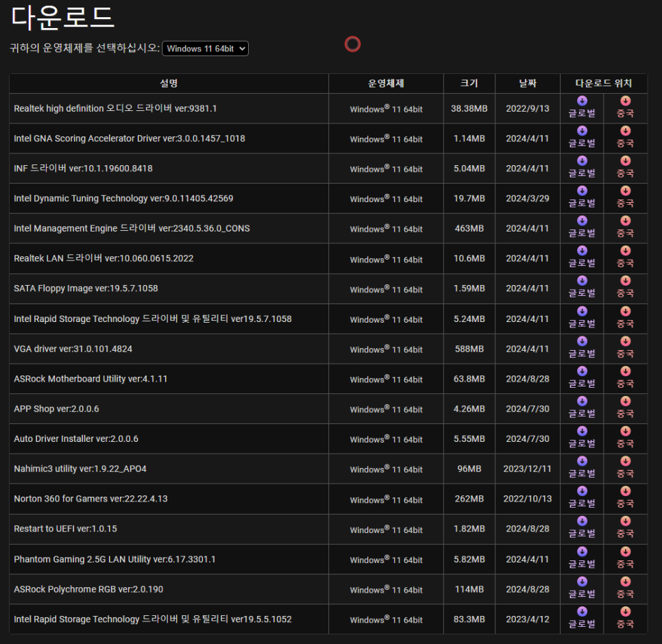Click the 38.38MB size cell

(x=469, y=108)
